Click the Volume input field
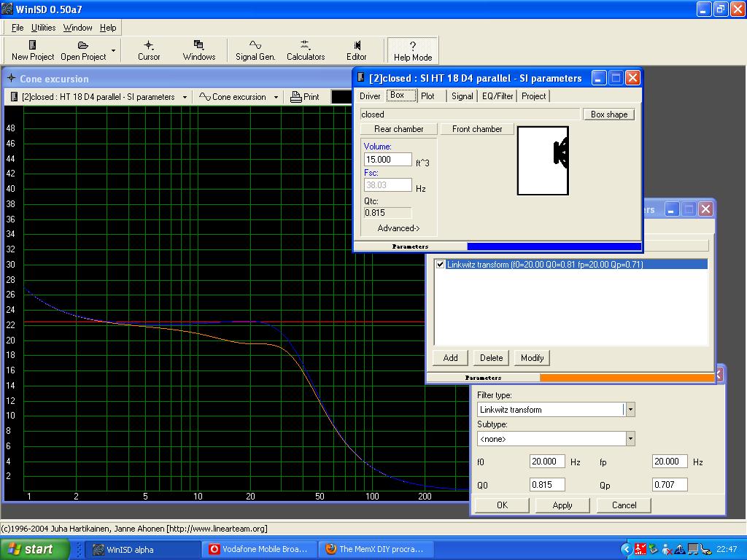The width and height of the screenshot is (747, 560). pos(388,160)
